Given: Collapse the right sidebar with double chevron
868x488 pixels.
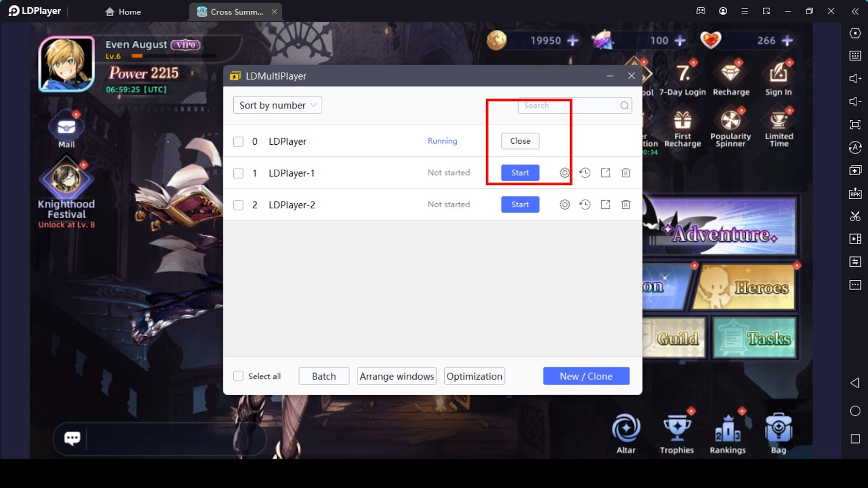Looking at the screenshot, I should click(x=855, y=11).
